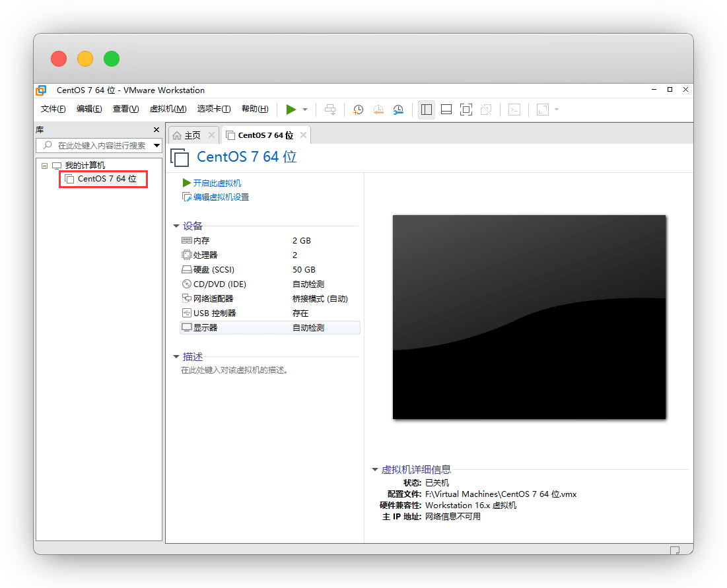Click the 已关机 status text
The image size is (727, 588).
coord(436,483)
